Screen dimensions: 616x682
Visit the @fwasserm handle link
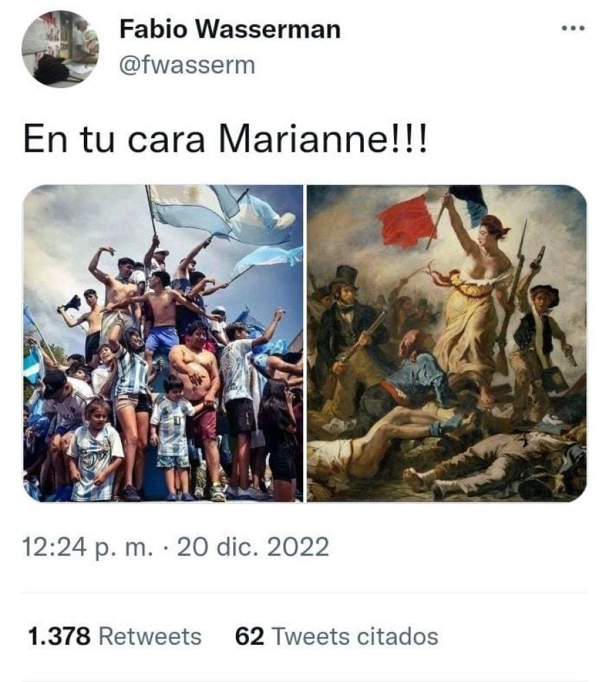pos(187,66)
